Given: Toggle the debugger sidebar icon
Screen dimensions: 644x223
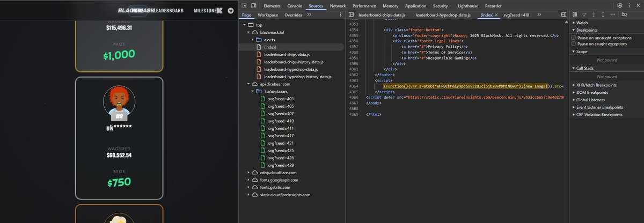Looking at the screenshot, I should coord(563,15).
